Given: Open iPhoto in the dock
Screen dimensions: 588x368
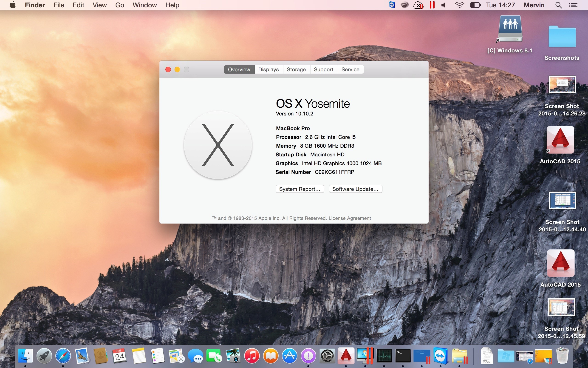Looking at the screenshot, I should click(x=233, y=356).
